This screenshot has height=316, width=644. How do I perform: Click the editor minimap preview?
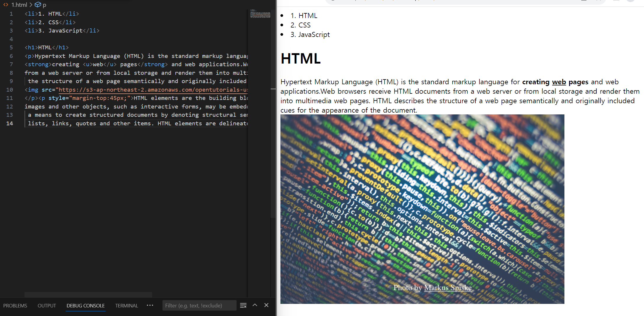[x=260, y=14]
